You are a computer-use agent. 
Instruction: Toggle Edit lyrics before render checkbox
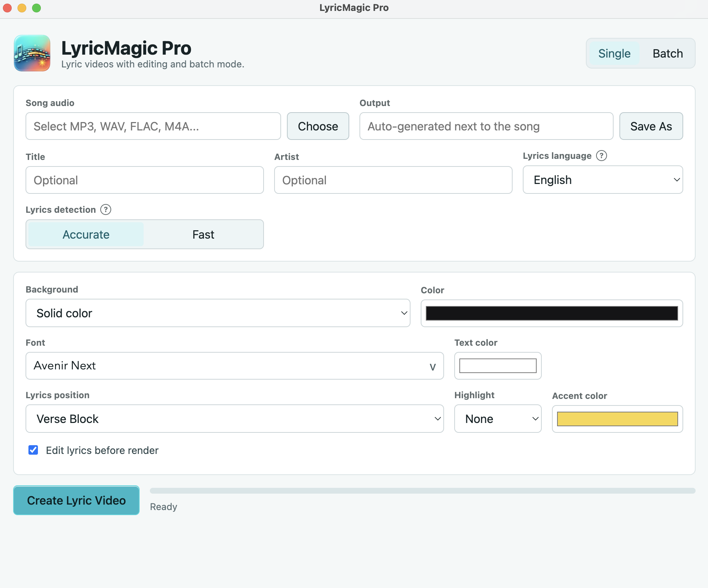[33, 450]
